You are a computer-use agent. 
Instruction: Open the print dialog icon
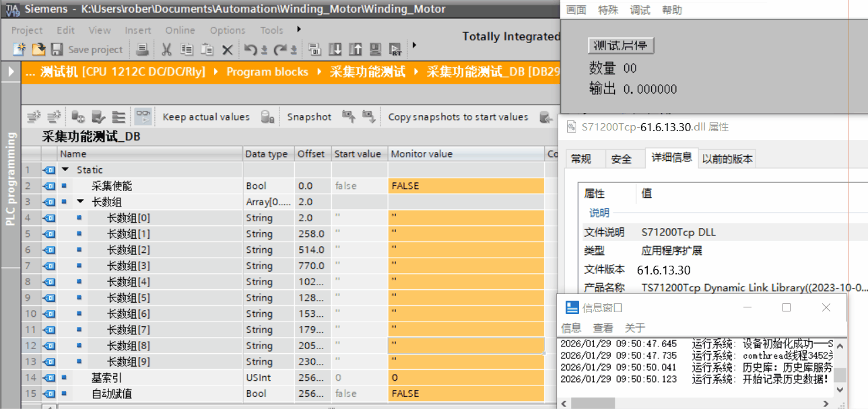coord(143,49)
